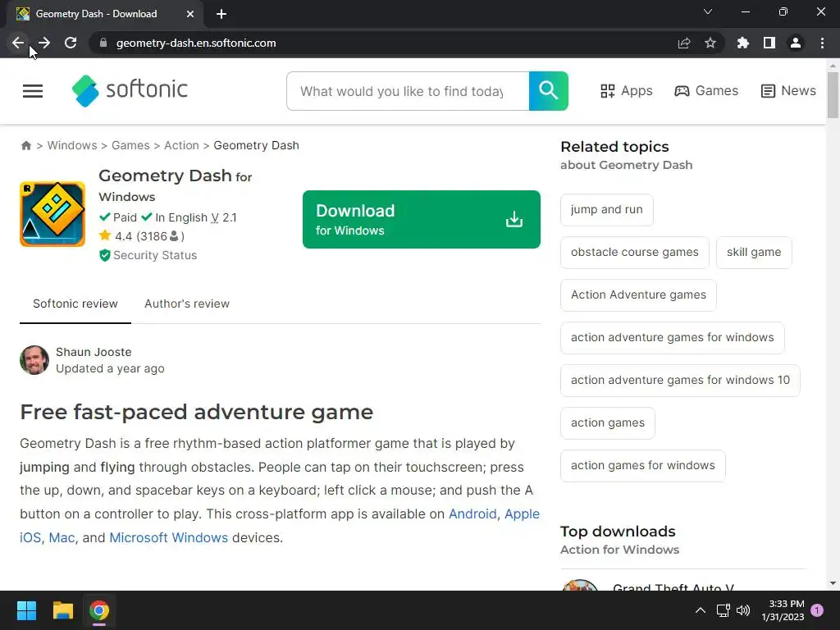Select the 'obstacle course games' topic
840x630 pixels.
[x=634, y=253]
